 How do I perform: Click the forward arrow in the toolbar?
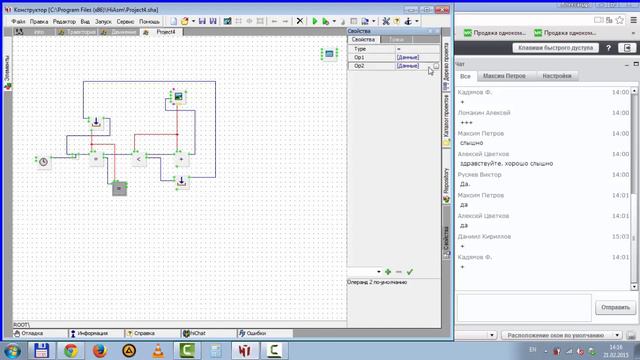click(x=285, y=21)
